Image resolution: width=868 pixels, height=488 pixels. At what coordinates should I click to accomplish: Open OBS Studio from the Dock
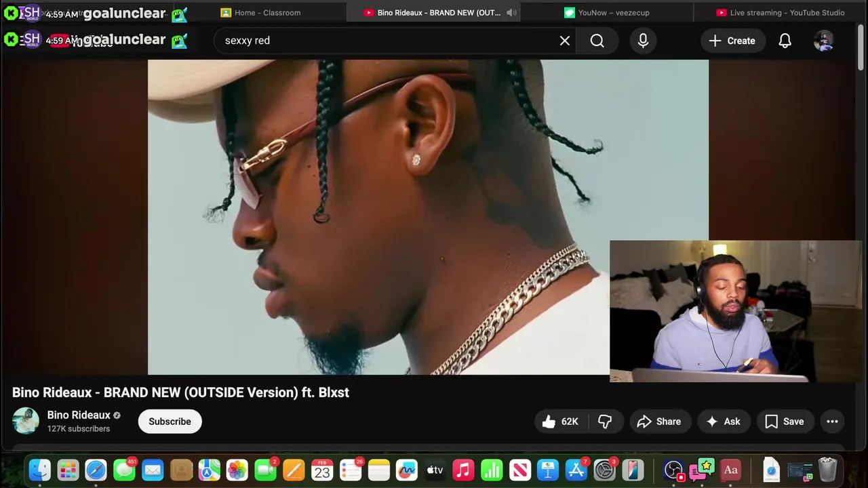[673, 470]
